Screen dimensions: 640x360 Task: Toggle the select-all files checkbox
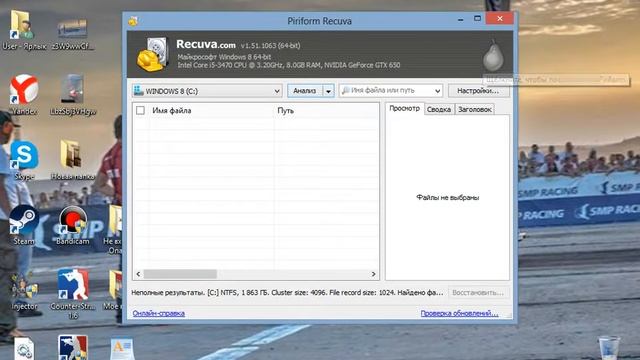140,110
